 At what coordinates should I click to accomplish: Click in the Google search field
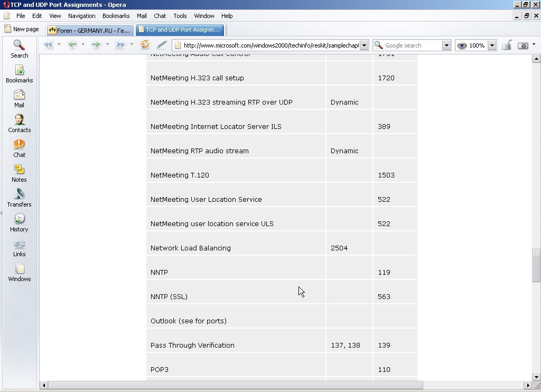(413, 45)
